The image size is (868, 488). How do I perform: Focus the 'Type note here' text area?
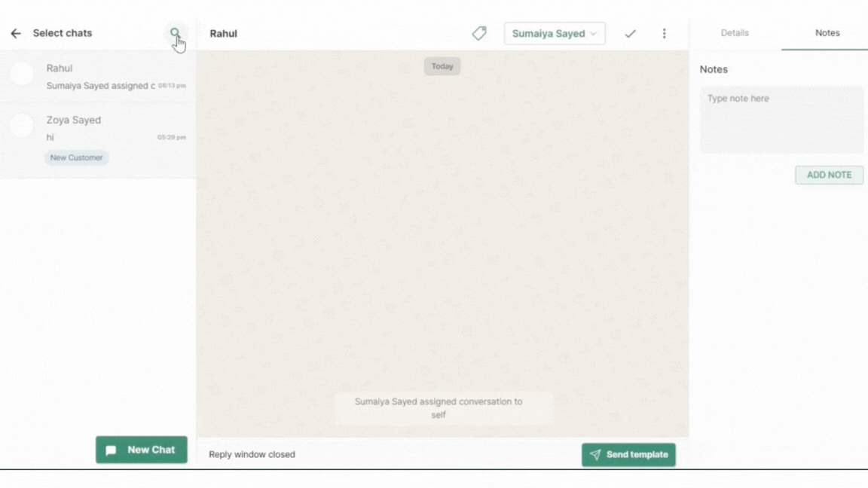781,120
